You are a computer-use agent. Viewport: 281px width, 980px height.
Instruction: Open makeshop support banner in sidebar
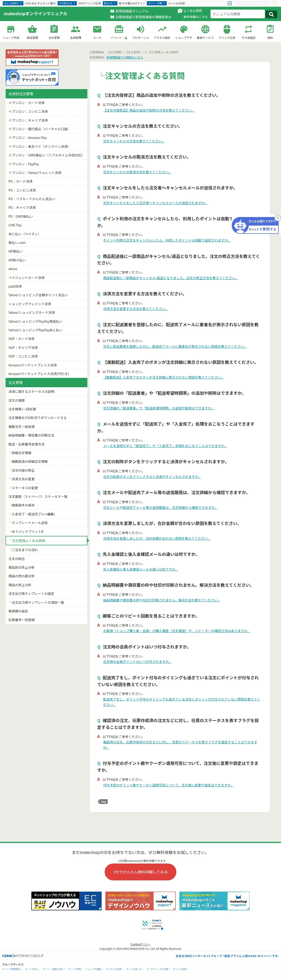[x=32, y=58]
